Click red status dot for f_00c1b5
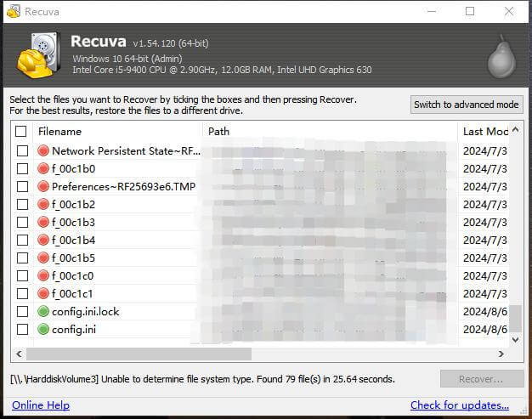Image resolution: width=532 pixels, height=419 pixels. (x=43, y=258)
